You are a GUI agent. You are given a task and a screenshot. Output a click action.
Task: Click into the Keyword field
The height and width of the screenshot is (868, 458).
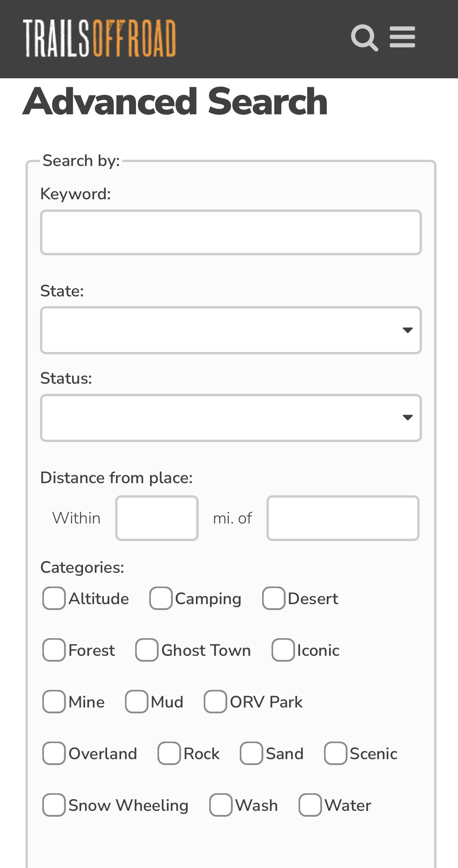point(231,233)
